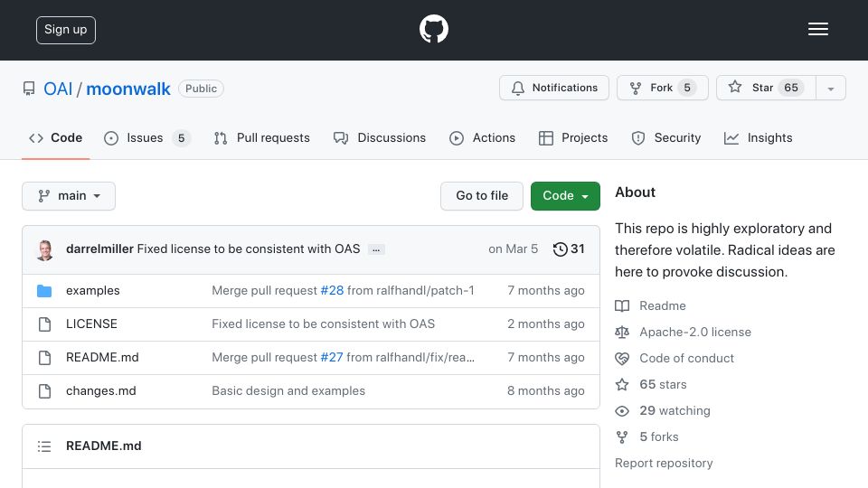Click the LICENSE file icon
The image size is (868, 488).
pos(45,324)
